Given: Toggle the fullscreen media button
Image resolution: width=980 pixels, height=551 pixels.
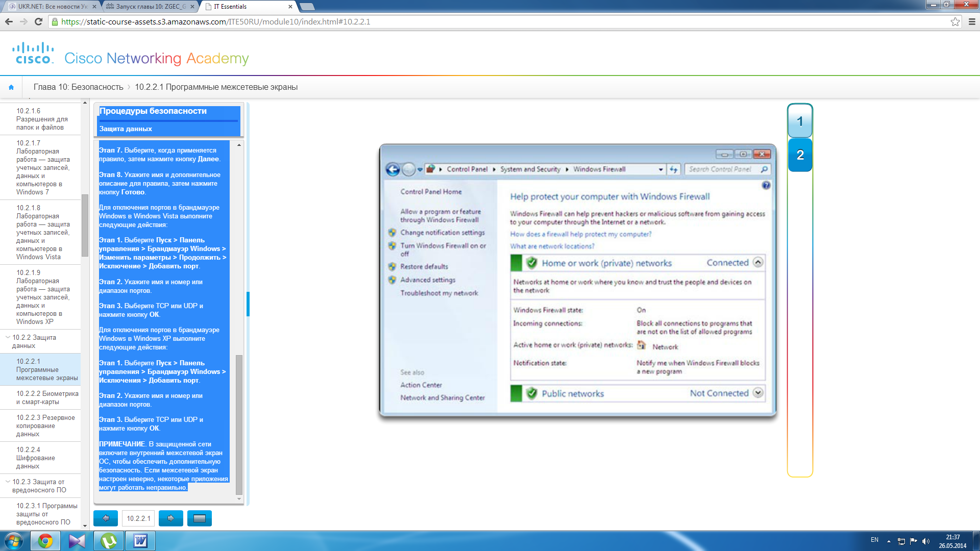Looking at the screenshot, I should pos(200,518).
